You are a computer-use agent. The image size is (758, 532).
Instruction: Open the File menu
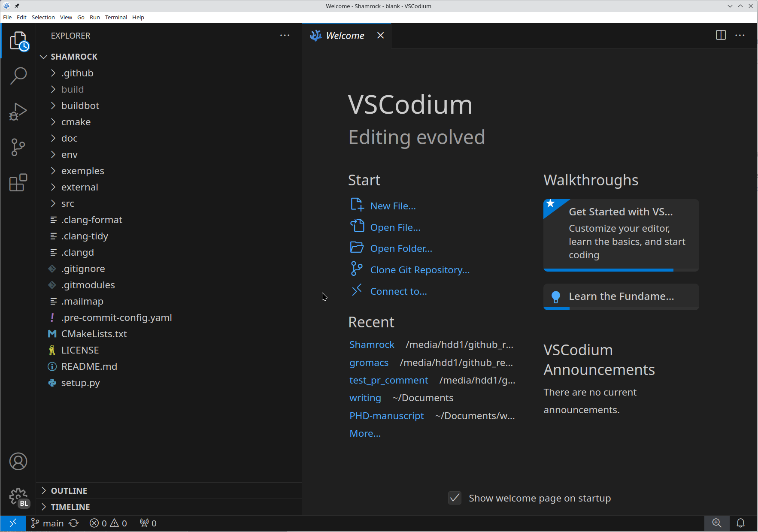click(7, 17)
